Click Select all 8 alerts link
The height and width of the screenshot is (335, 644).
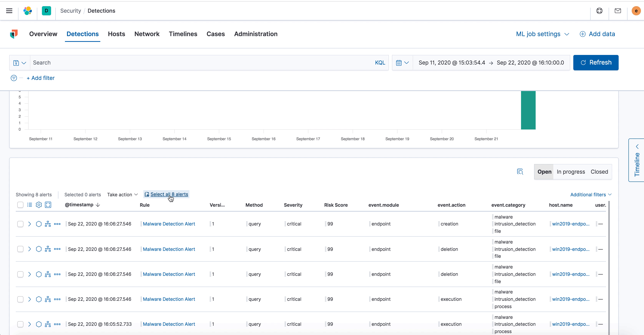click(x=169, y=194)
